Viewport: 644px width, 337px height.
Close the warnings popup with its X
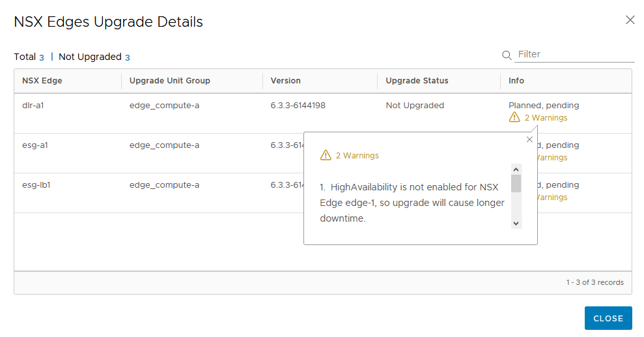(x=529, y=139)
